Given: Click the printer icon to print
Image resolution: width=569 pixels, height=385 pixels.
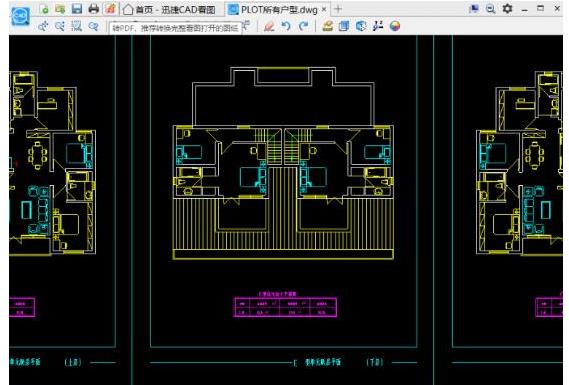Looking at the screenshot, I should pyautogui.click(x=94, y=9).
